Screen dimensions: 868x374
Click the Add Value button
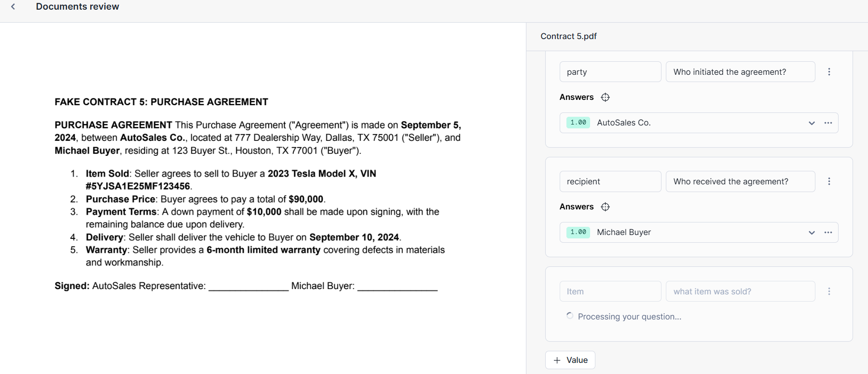(x=570, y=360)
